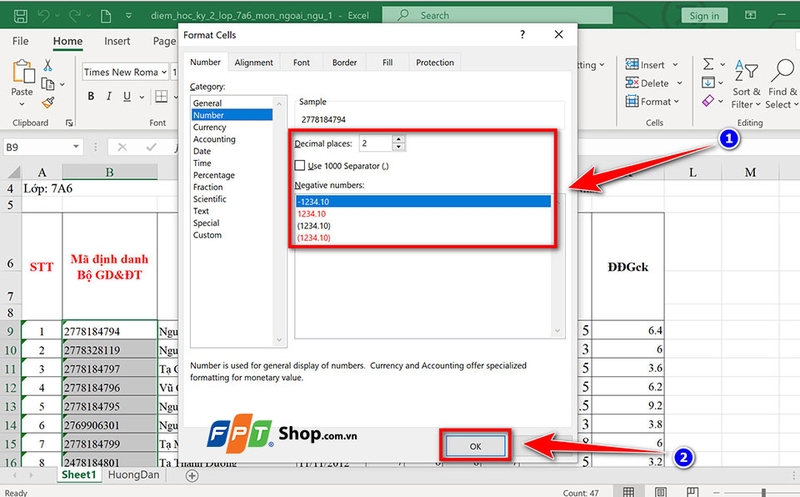
Task: Switch to the Protection tab
Action: [x=435, y=62]
